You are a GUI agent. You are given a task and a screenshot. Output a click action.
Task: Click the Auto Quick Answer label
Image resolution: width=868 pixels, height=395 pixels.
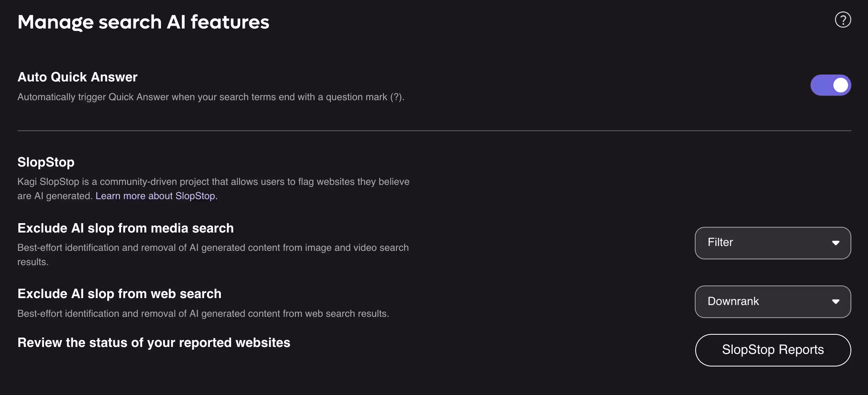point(77,77)
